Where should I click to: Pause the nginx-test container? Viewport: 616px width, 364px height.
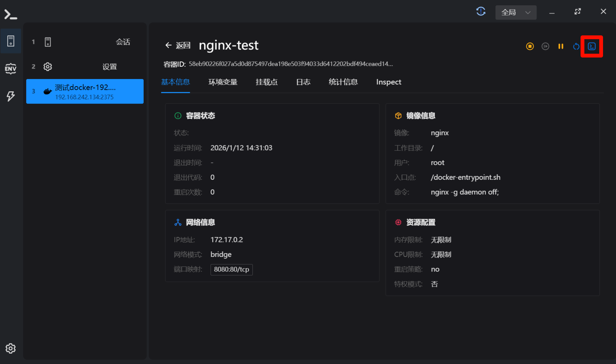point(561,46)
